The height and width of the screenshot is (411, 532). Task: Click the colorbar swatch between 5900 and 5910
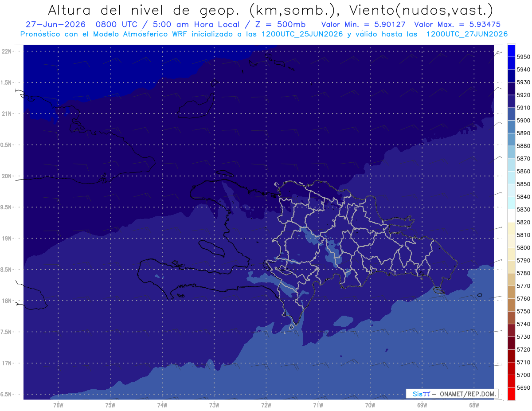tap(511, 114)
